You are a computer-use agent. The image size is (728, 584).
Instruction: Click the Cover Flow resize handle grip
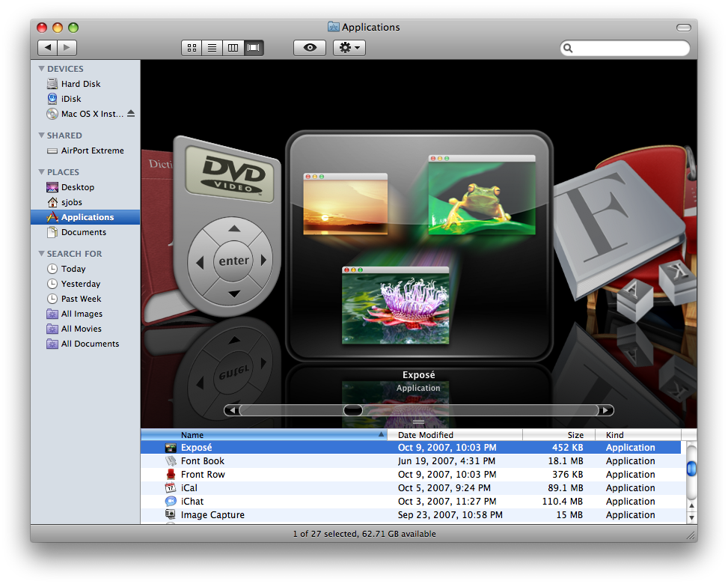(419, 422)
